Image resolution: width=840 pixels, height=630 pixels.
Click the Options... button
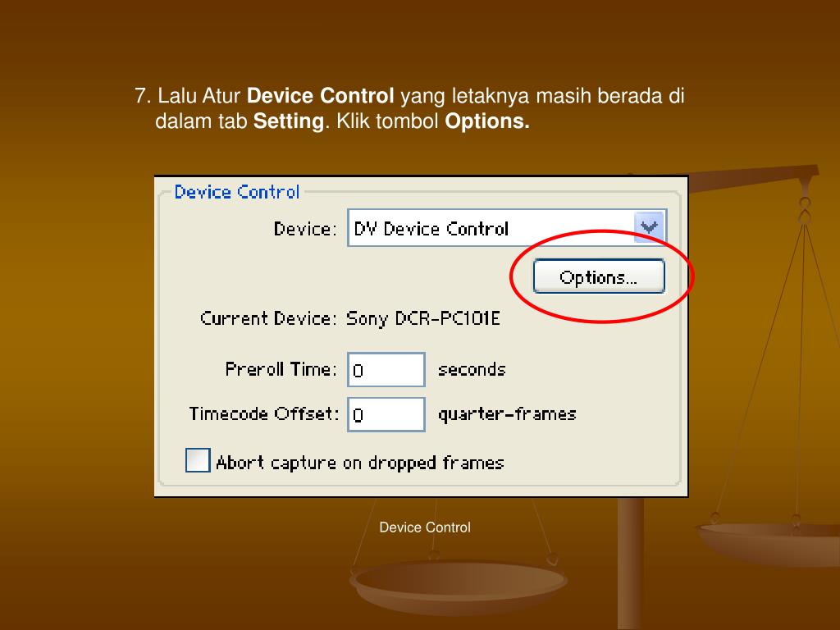tap(599, 276)
